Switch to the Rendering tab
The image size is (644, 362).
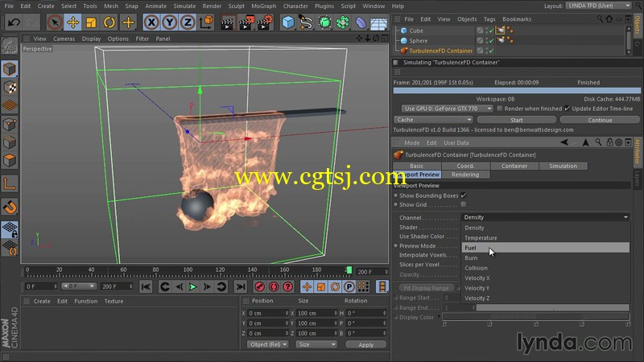465,175
